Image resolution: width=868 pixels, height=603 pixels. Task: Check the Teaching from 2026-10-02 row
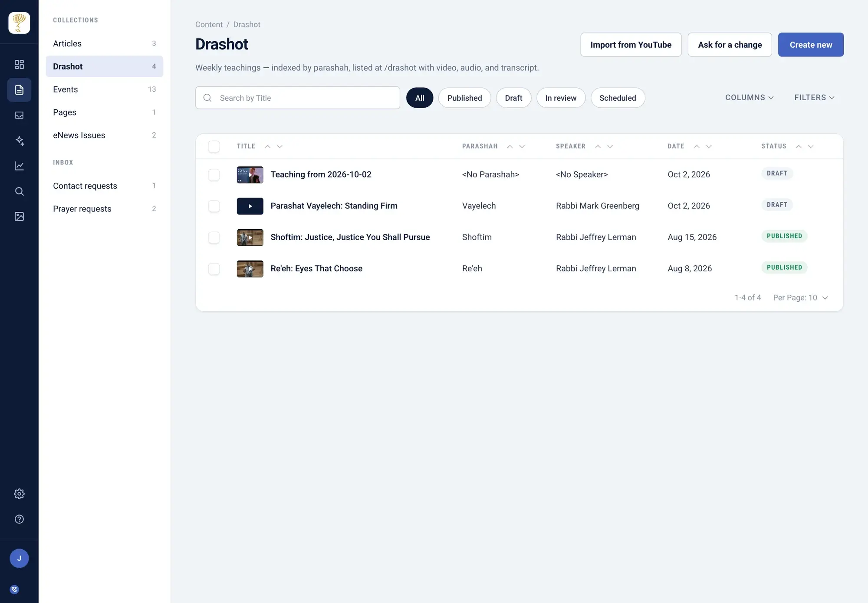[x=214, y=175]
